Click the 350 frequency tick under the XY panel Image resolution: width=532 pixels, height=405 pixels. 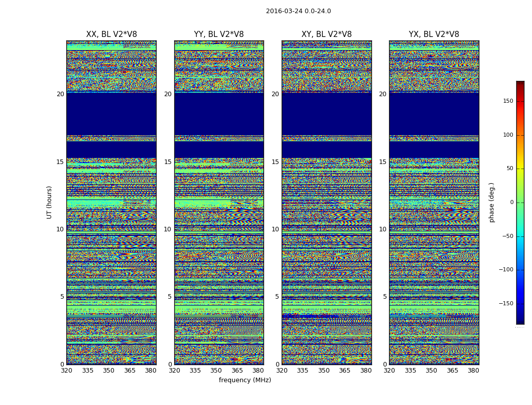[x=324, y=371]
